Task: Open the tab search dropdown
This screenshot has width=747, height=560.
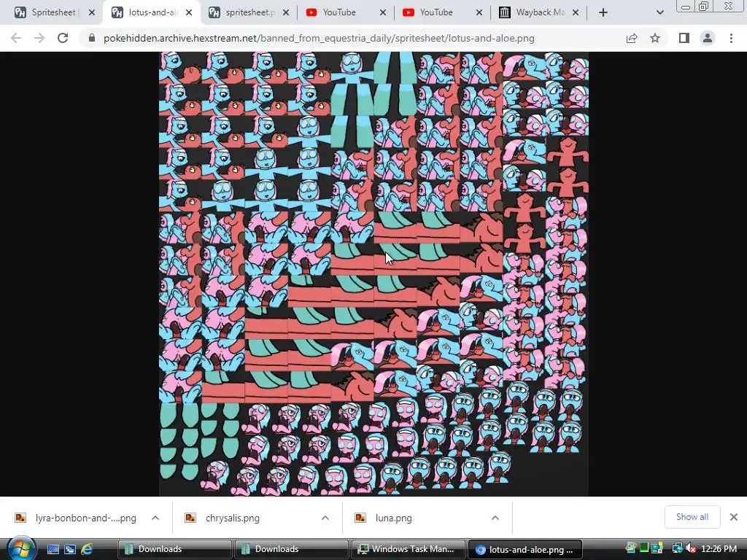Action: pos(659,12)
